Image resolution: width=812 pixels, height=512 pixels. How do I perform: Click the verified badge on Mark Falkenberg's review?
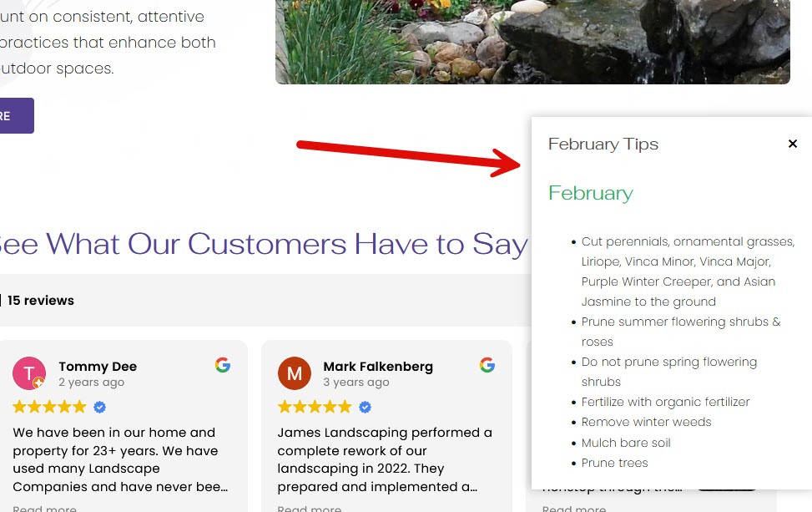tap(365, 407)
